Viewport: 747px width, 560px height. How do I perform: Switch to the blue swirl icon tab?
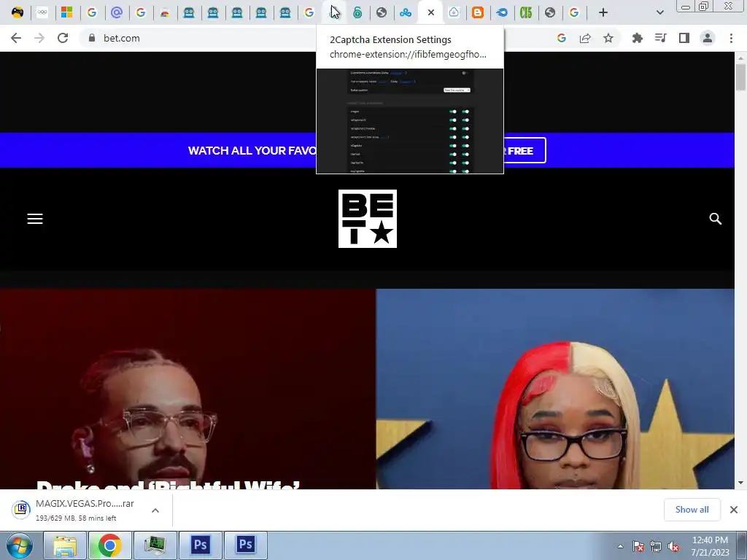[502, 12]
